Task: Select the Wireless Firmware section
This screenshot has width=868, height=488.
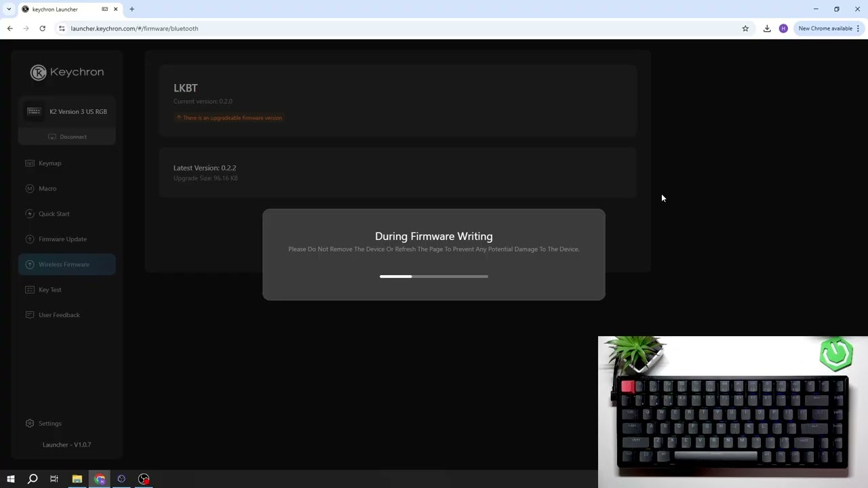Action: point(67,264)
